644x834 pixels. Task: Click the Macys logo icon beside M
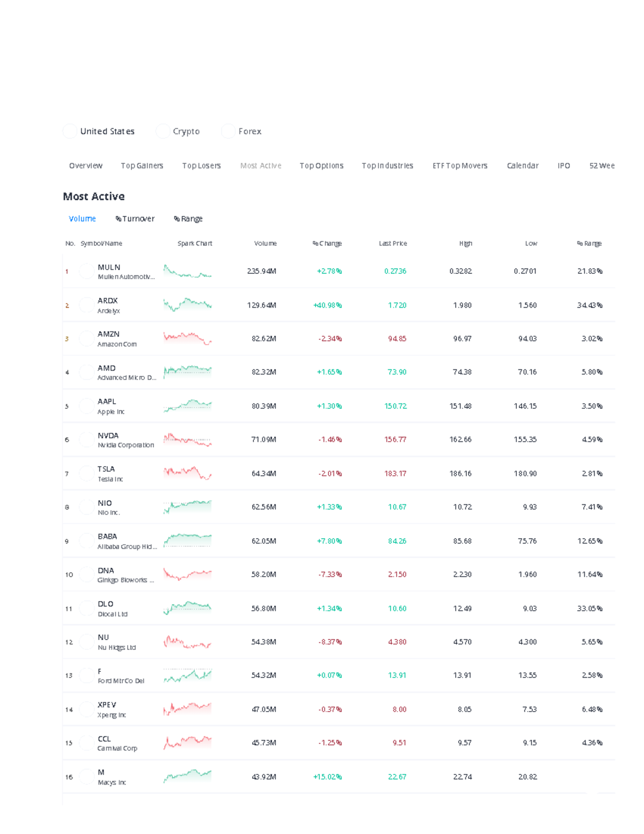pyautogui.click(x=86, y=777)
